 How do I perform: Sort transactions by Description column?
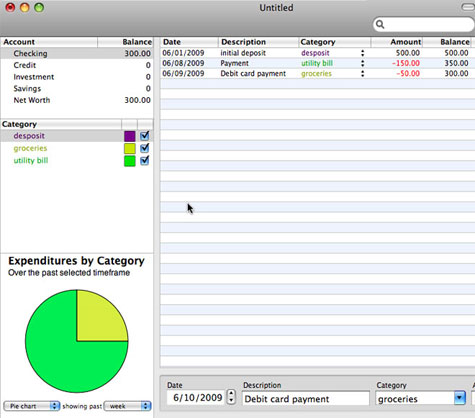point(258,42)
